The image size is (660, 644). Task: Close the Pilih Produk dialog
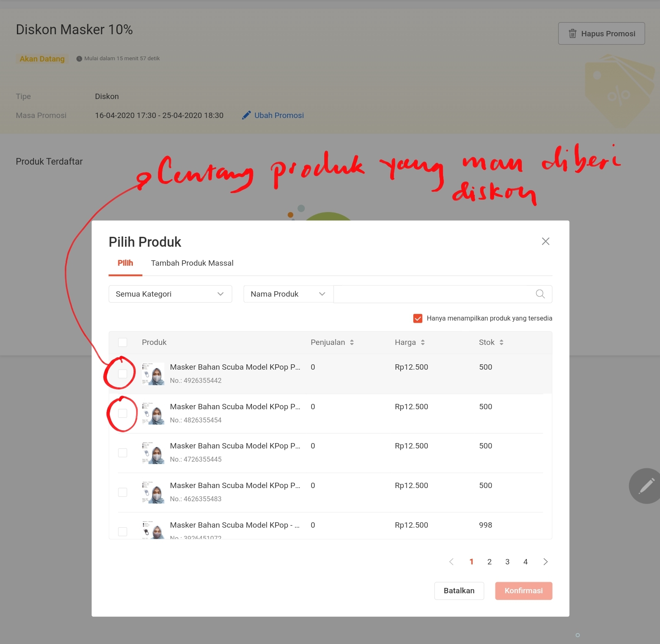tap(545, 241)
